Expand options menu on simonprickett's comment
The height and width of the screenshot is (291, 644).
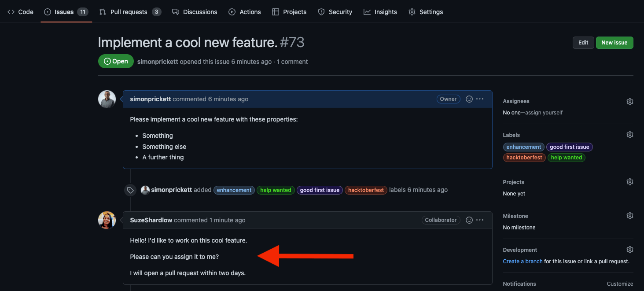pyautogui.click(x=480, y=99)
